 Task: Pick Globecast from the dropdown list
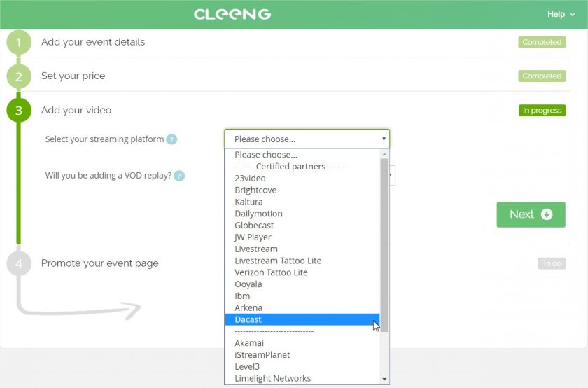[302, 225]
